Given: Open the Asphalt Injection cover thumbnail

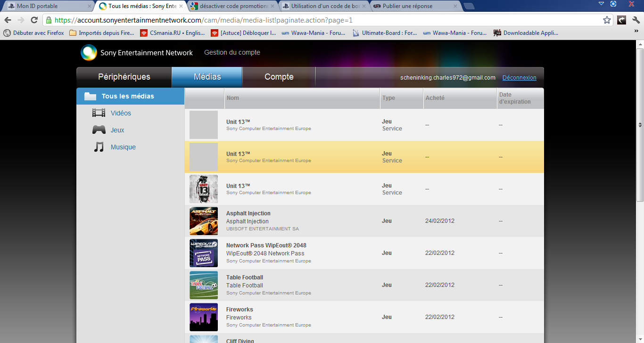Looking at the screenshot, I should (204, 221).
